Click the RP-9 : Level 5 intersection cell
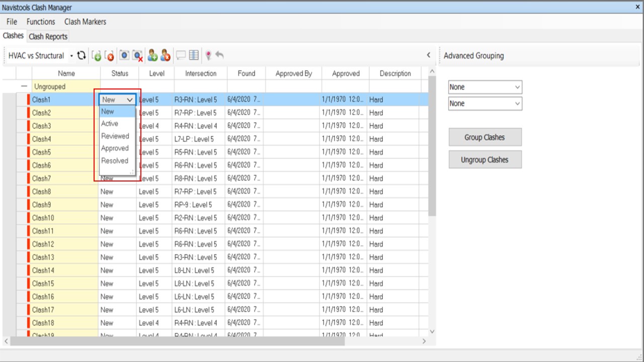Screen dimensions: 644x362 [x=199, y=205]
